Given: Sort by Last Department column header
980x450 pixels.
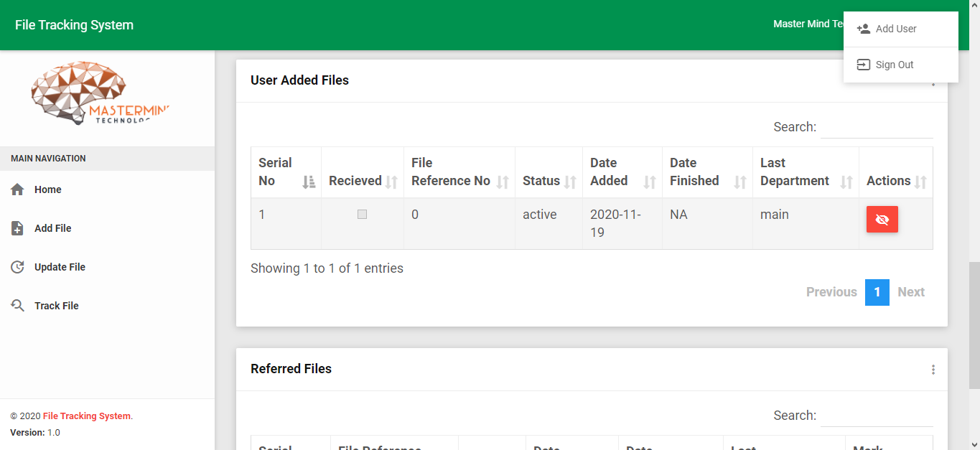Looking at the screenshot, I should coord(804,172).
